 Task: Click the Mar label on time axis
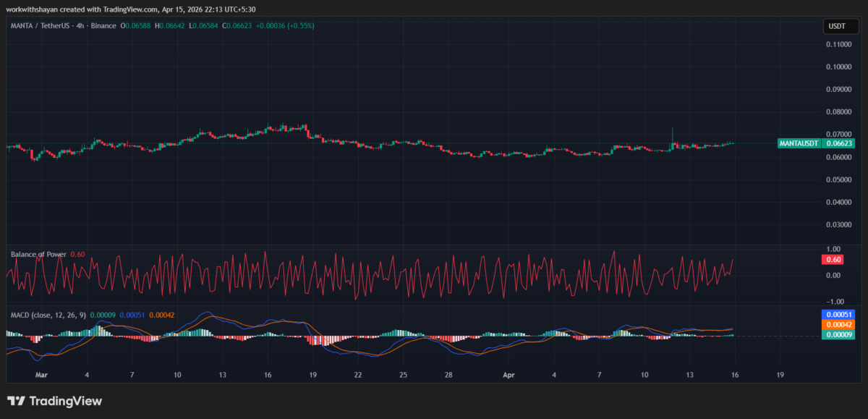pyautogui.click(x=41, y=376)
